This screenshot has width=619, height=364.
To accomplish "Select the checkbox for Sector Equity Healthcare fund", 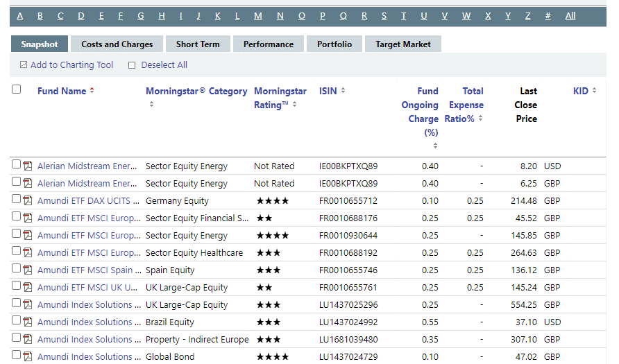I will (16, 251).
